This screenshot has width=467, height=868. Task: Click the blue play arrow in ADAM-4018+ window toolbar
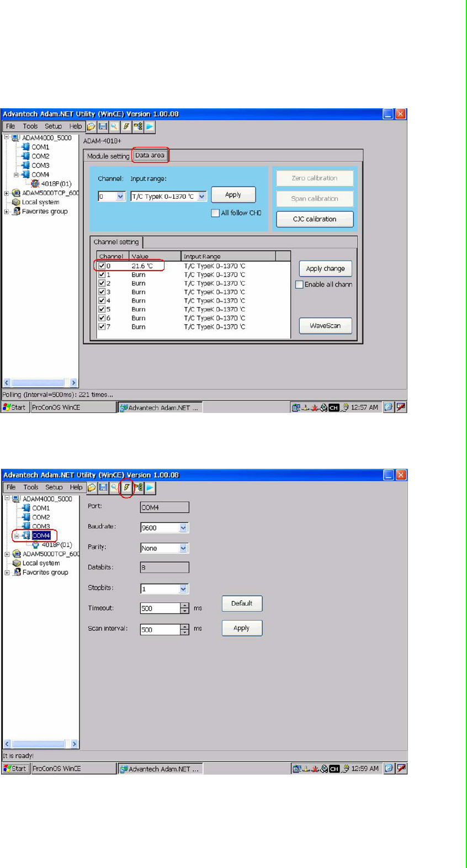click(150, 126)
